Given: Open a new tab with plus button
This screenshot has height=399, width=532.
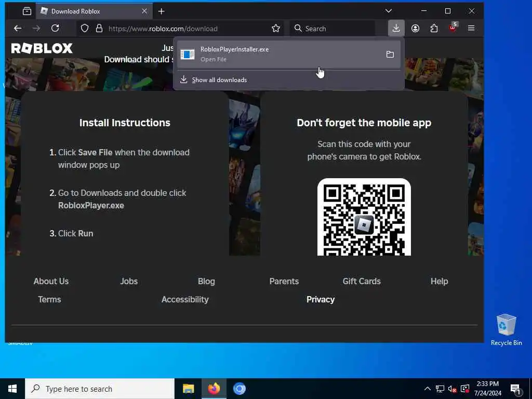Looking at the screenshot, I should click(162, 11).
